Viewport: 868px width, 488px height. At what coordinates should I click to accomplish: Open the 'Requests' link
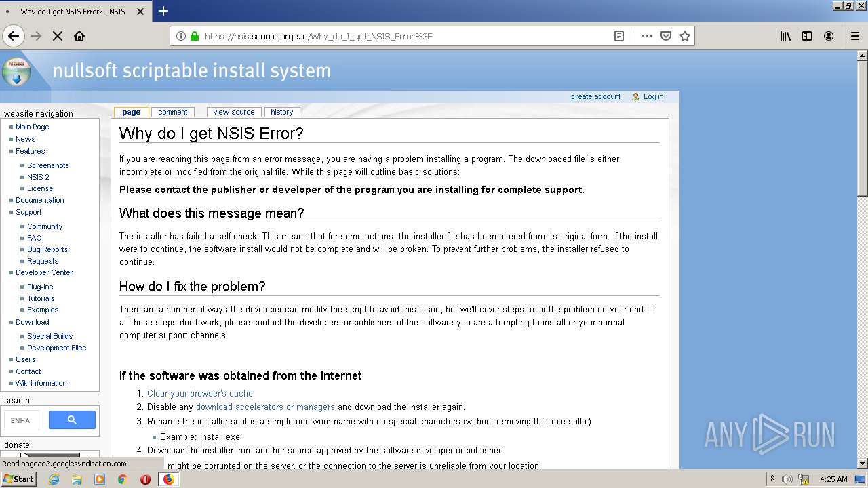(43, 261)
